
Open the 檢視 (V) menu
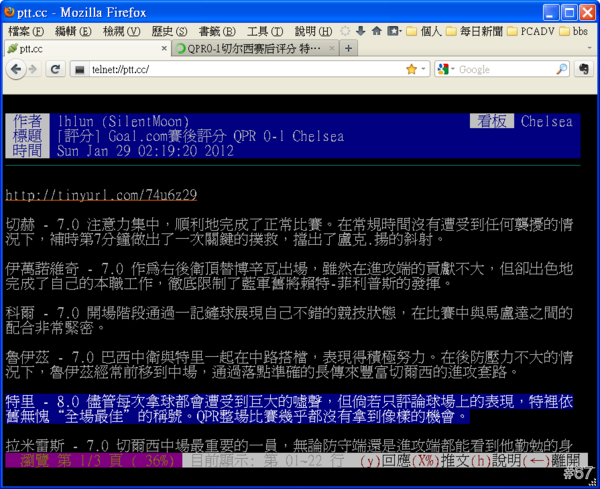pyautogui.click(x=122, y=31)
